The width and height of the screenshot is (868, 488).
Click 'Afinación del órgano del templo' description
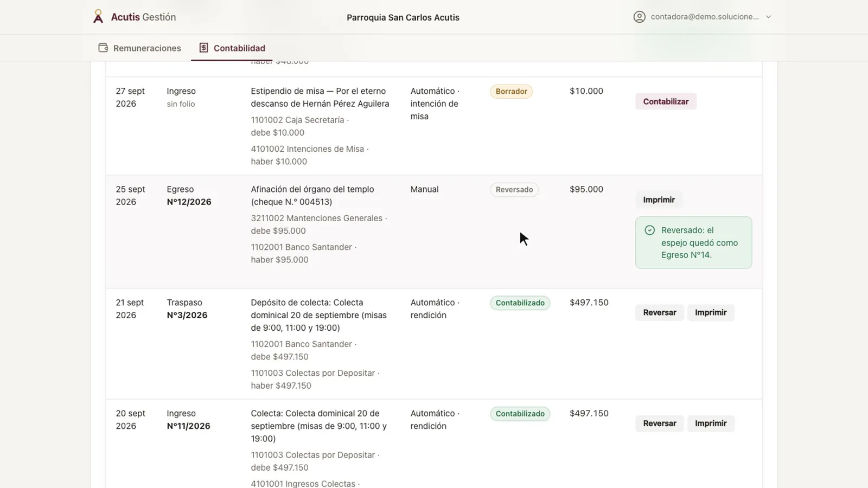click(x=312, y=195)
